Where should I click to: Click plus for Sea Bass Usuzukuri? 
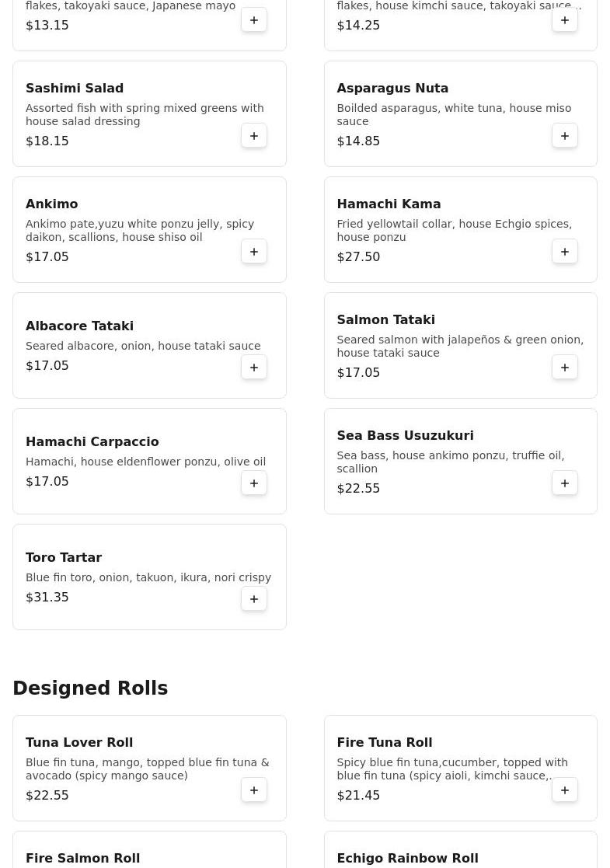point(565,483)
